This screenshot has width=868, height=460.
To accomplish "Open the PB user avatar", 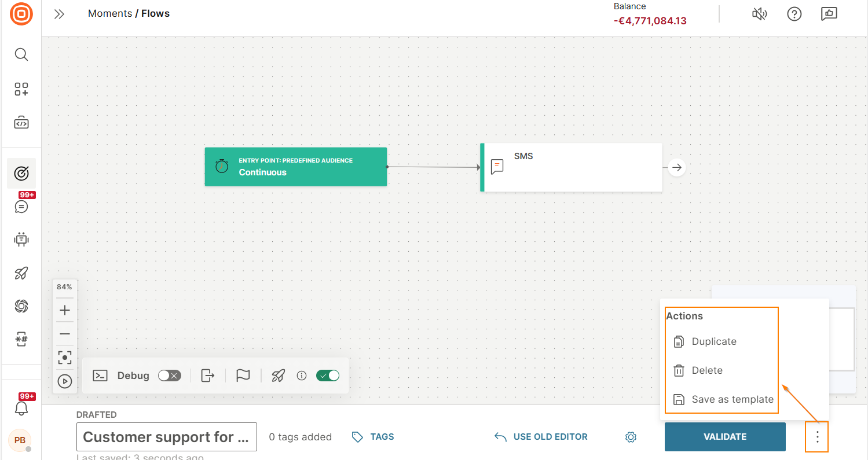I will click(20, 440).
